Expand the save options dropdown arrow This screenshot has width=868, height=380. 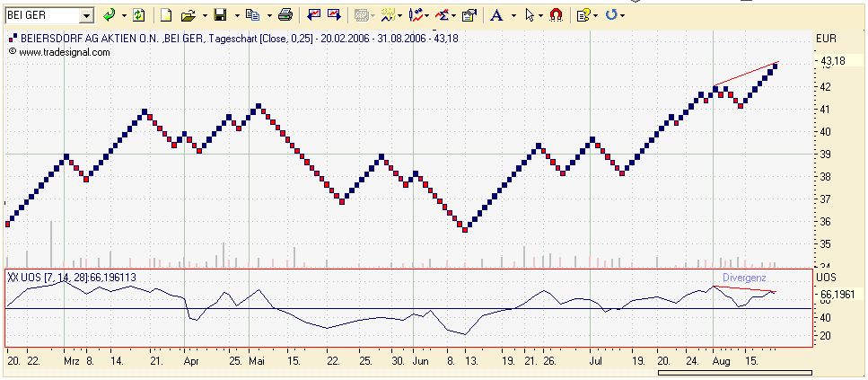(x=237, y=15)
